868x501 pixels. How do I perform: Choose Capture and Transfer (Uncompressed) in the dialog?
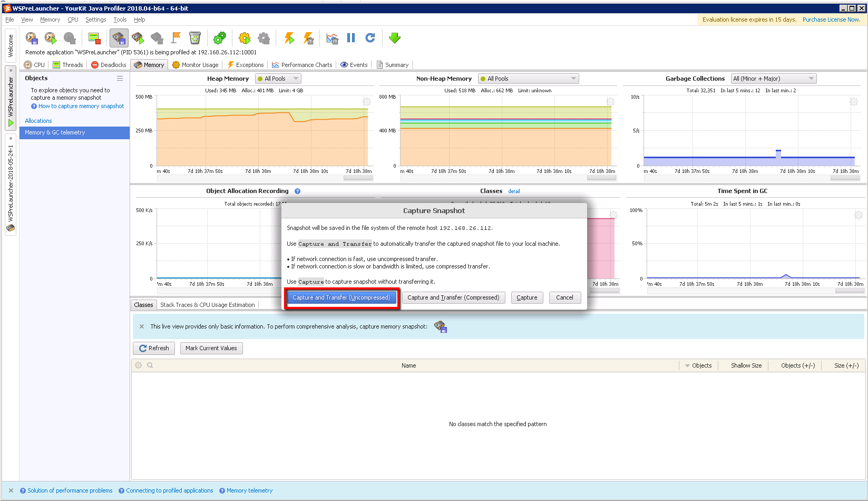point(342,297)
